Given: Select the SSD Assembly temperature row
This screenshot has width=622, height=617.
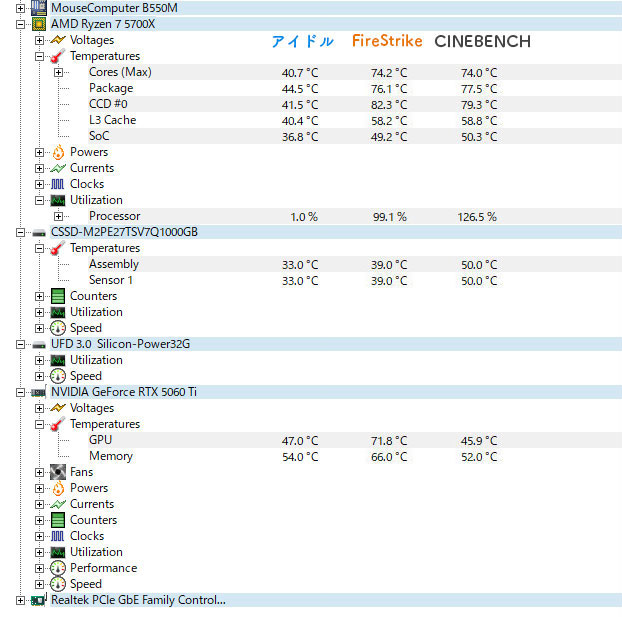Looking at the screenshot, I should click(x=355, y=264).
